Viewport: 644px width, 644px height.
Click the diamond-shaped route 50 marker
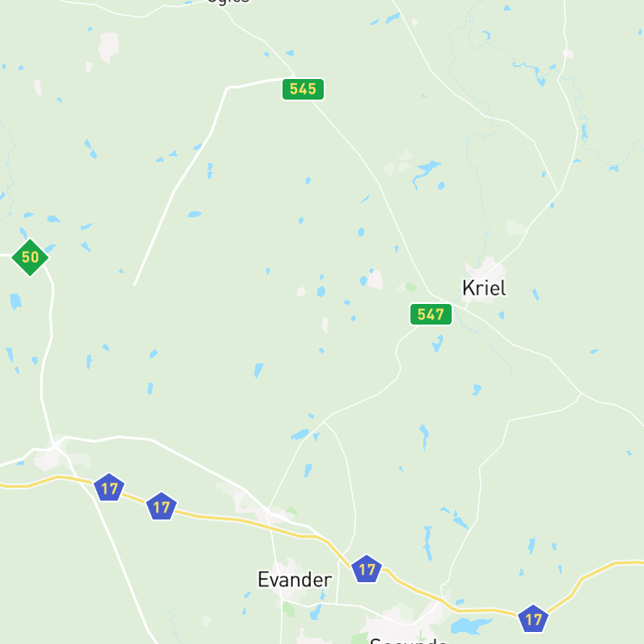tap(30, 258)
